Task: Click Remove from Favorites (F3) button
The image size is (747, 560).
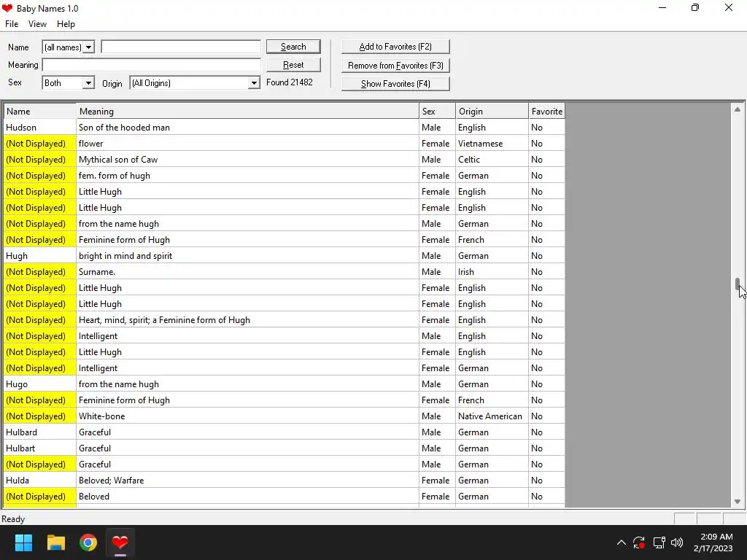Action: pyautogui.click(x=395, y=65)
